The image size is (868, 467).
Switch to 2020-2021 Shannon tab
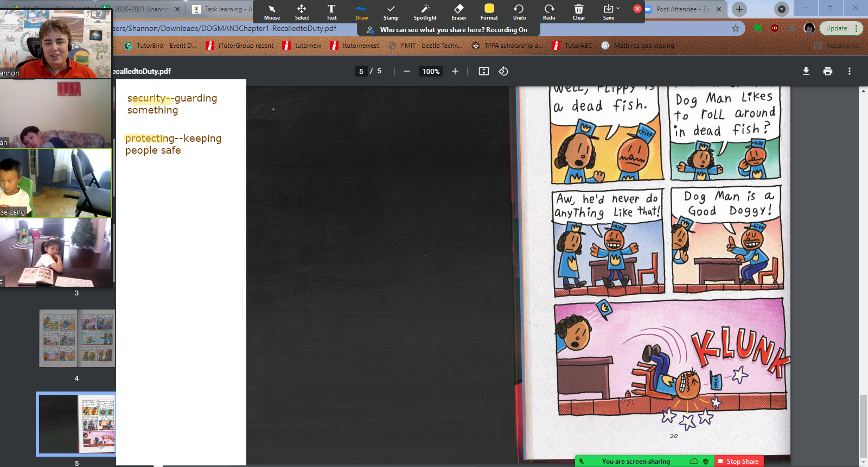pos(142,9)
